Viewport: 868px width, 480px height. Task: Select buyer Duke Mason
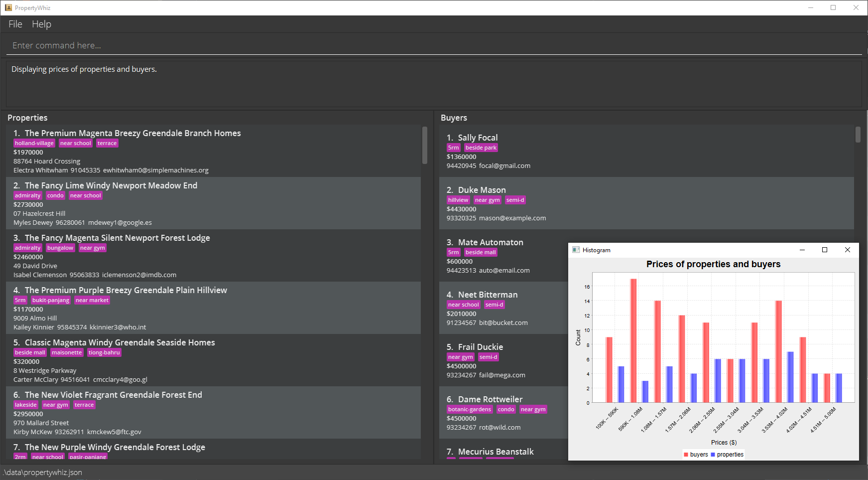click(646, 203)
